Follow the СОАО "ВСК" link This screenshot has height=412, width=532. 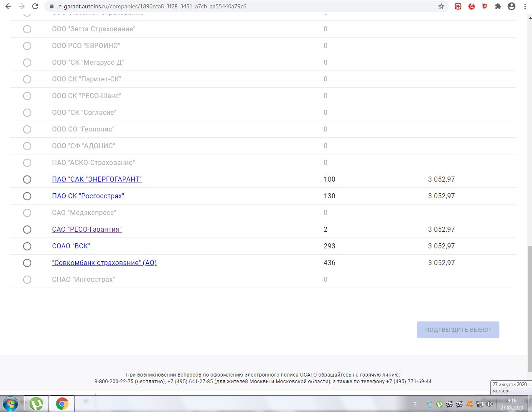(x=71, y=246)
